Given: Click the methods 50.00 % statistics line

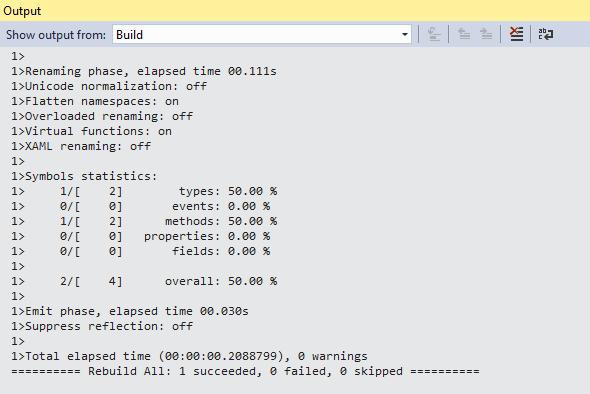Looking at the screenshot, I should 144,221.
